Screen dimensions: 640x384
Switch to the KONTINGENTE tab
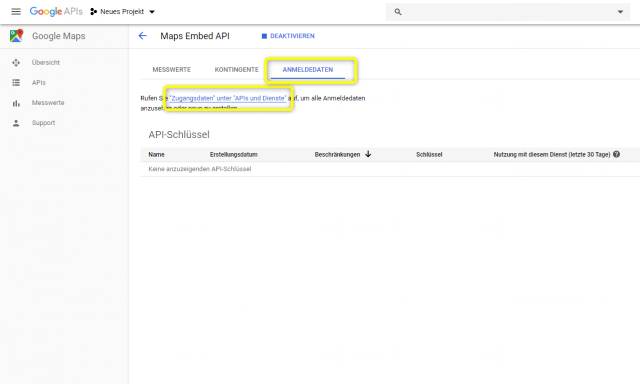click(x=236, y=70)
